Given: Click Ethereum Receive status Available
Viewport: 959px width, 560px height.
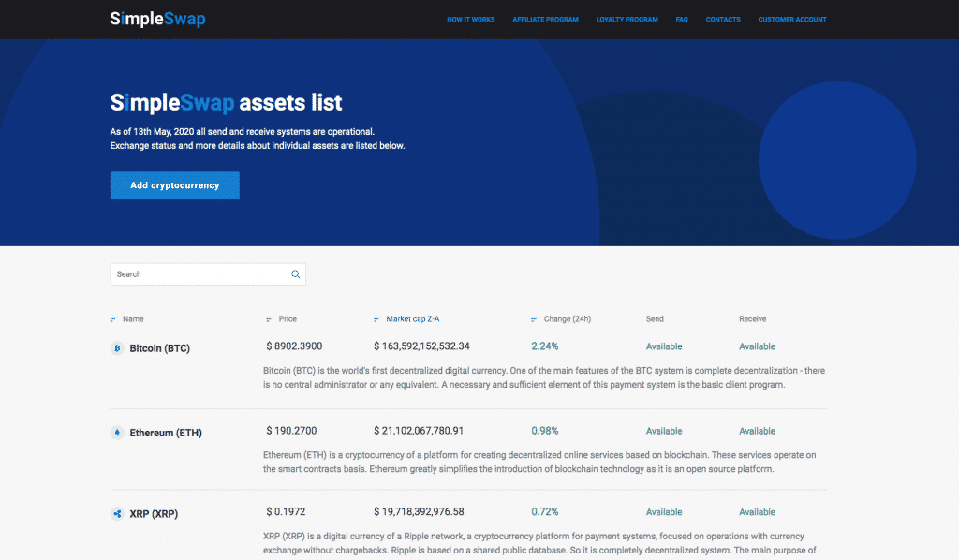Looking at the screenshot, I should click(757, 431).
